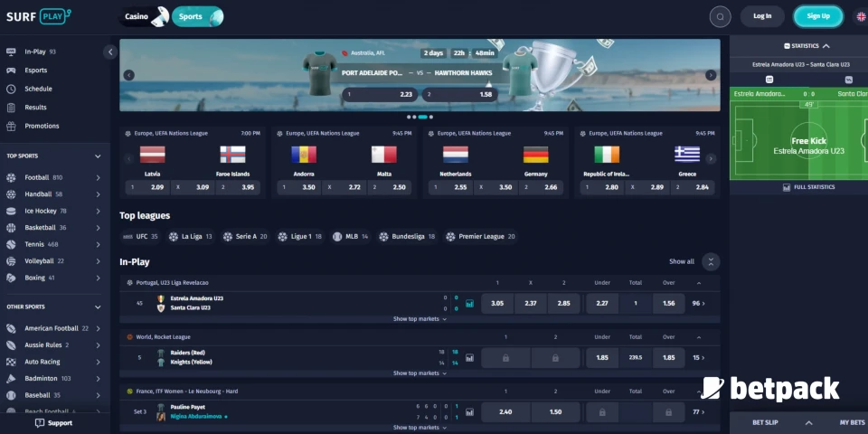
Task: Click the Auto Racing flag icon
Action: click(x=11, y=362)
